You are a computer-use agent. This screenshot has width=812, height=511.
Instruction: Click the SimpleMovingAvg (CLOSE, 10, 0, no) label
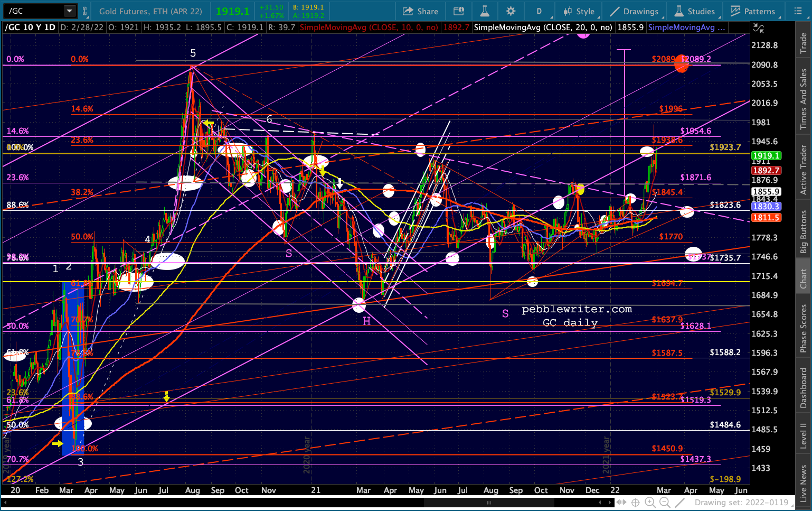click(369, 27)
